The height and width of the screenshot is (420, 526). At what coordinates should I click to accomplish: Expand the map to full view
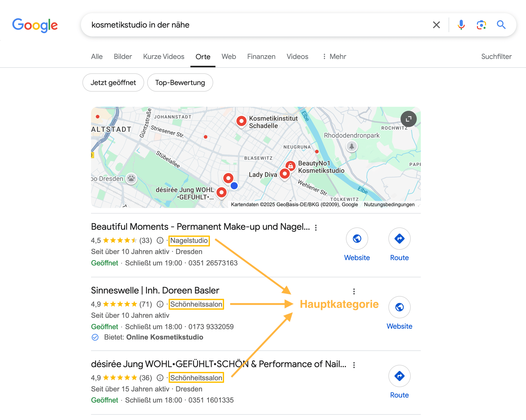click(x=408, y=119)
